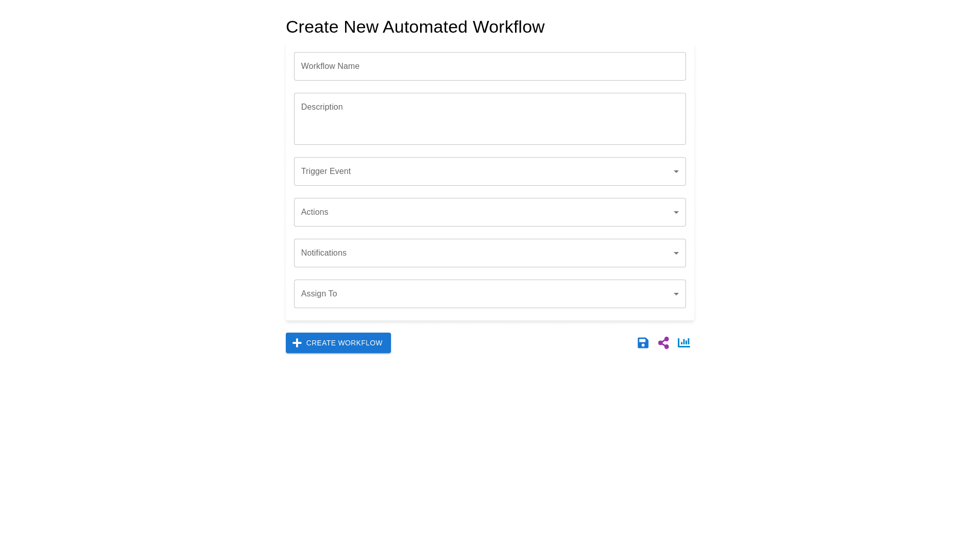Viewport: 980px width, 551px height.
Task: Click the 'Workflow Name' placeholder label
Action: click(330, 66)
